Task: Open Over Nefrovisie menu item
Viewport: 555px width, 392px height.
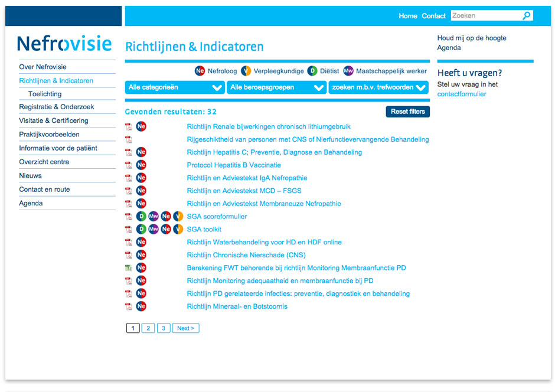Action: (43, 67)
